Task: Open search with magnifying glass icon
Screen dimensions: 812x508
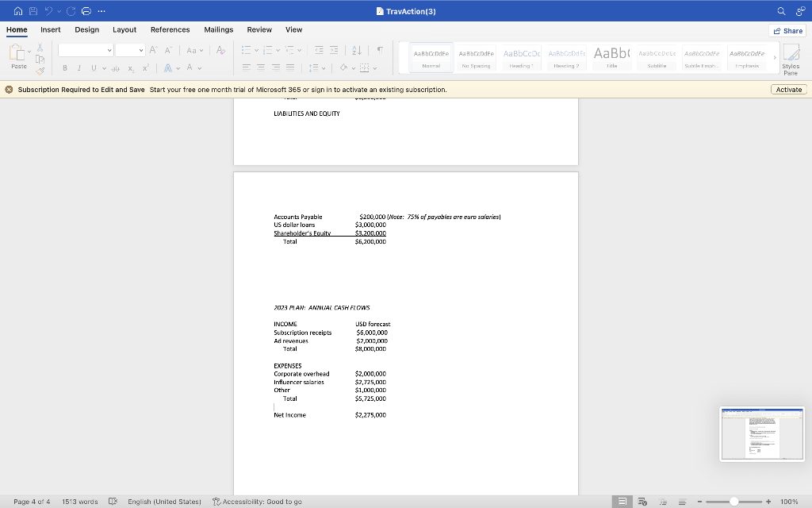Action: click(x=781, y=11)
